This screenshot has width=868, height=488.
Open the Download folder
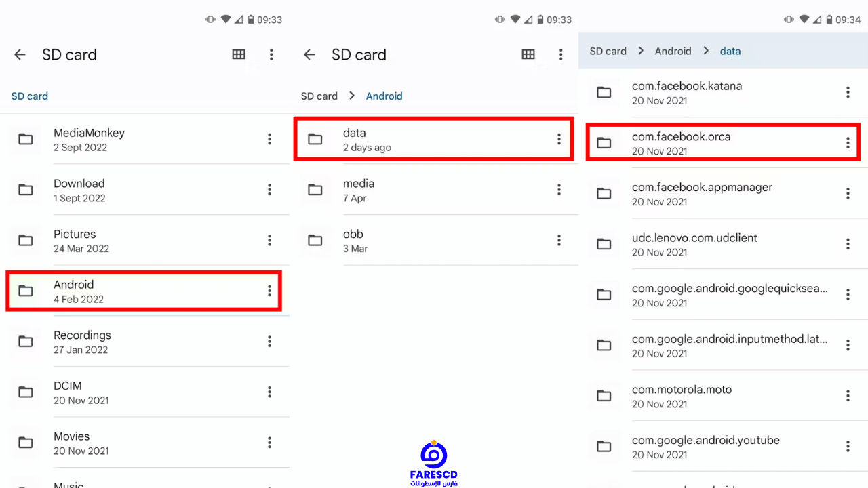(x=144, y=190)
